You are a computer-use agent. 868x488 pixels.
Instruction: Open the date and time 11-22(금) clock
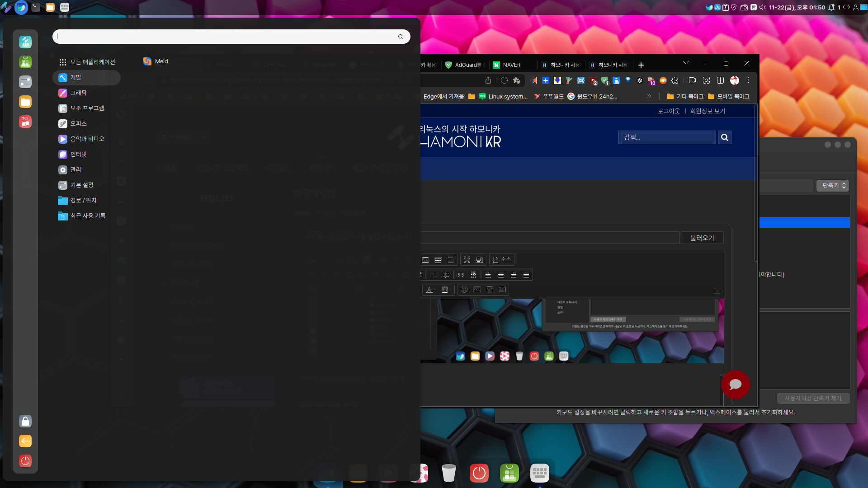(797, 7)
